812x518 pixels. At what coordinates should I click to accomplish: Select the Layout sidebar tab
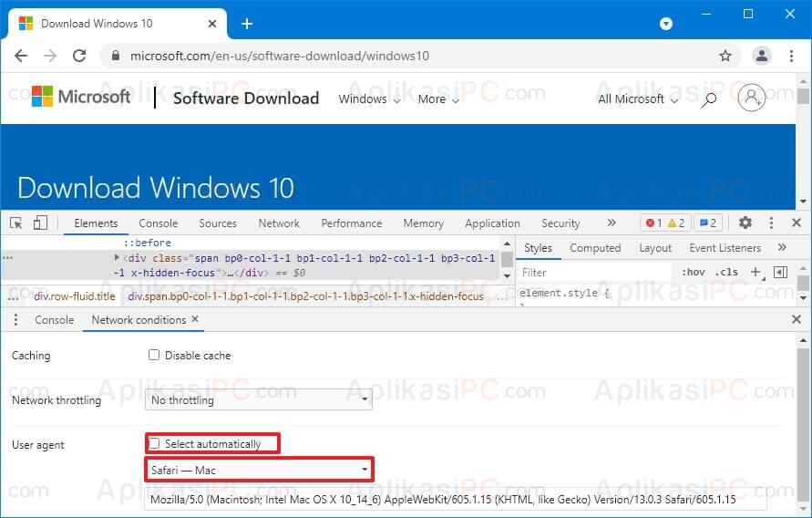click(x=655, y=248)
